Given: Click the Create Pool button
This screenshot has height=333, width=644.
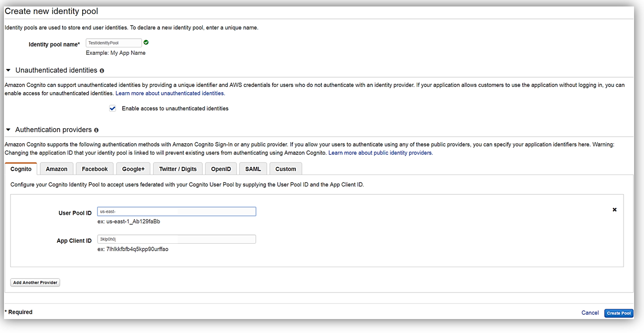Looking at the screenshot, I should point(619,313).
